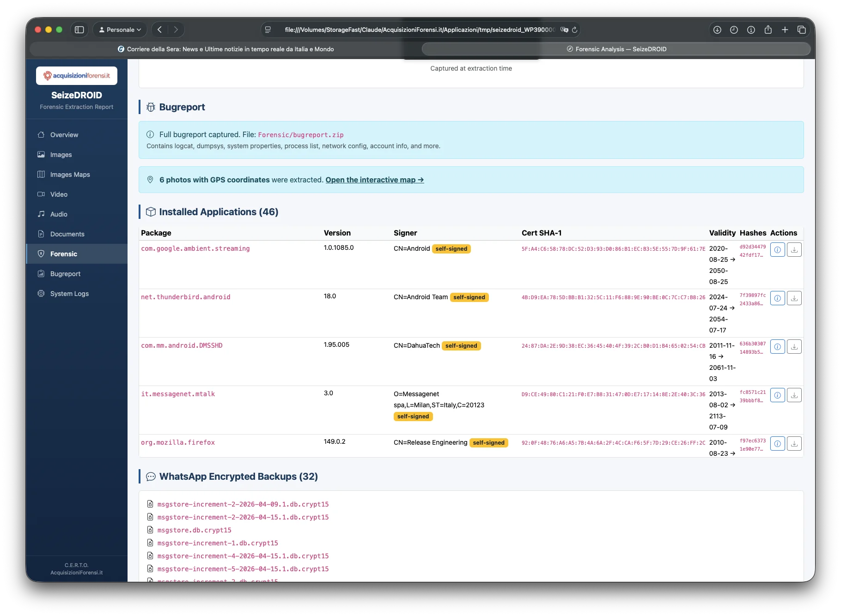This screenshot has height=616, width=841.
Task: Go to Images Maps in sidebar
Action: click(70, 175)
